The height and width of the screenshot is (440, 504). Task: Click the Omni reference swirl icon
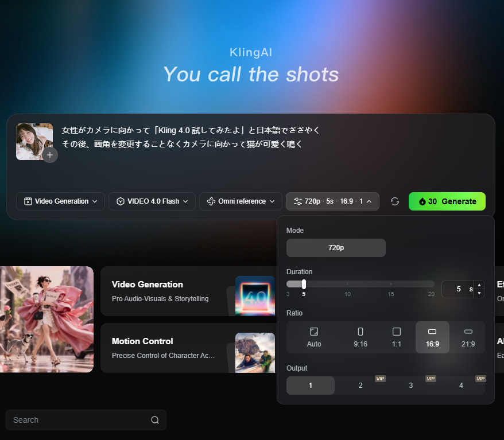point(211,201)
